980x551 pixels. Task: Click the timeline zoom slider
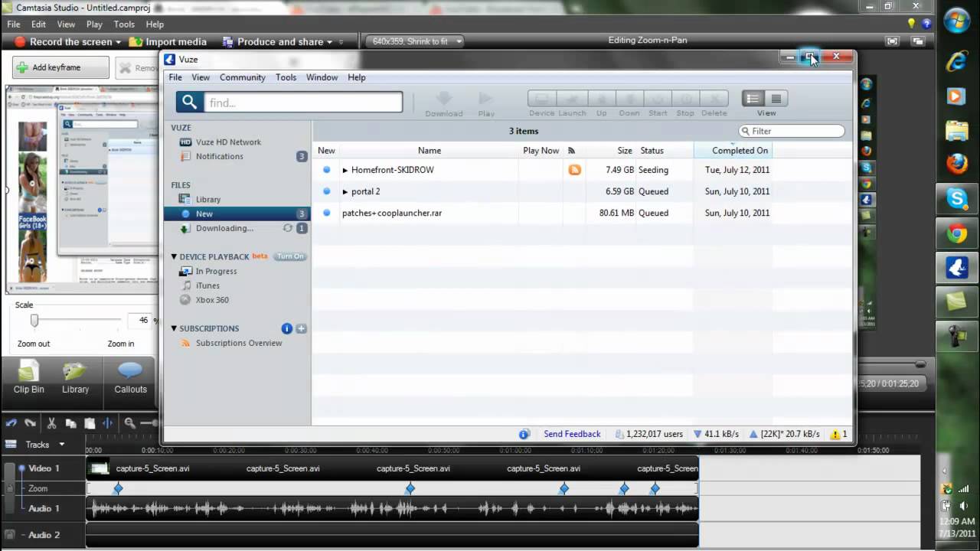click(149, 422)
